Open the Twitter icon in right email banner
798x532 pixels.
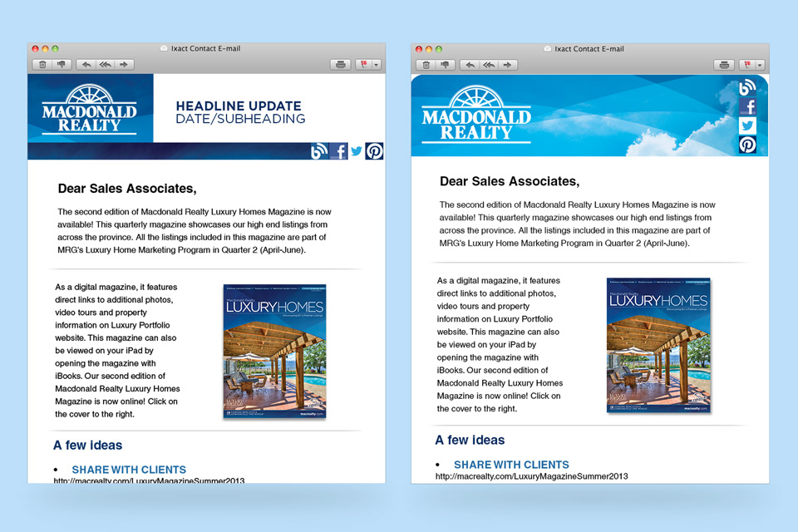747,126
